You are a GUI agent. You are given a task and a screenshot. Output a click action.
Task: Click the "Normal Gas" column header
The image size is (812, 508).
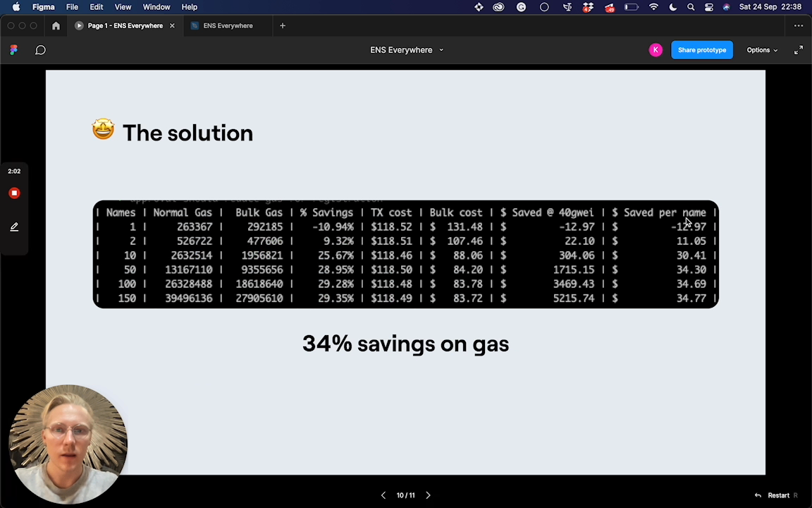click(183, 212)
